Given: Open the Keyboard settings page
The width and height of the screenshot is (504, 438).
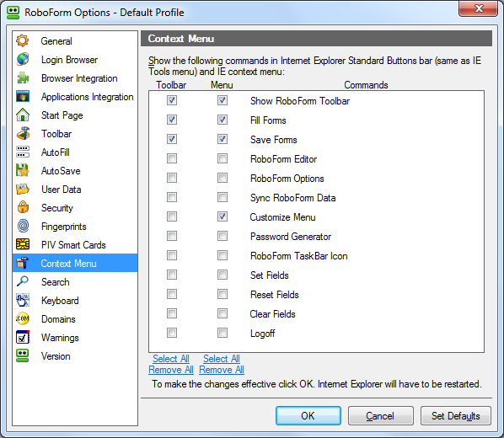Looking at the screenshot, I should [x=75, y=301].
